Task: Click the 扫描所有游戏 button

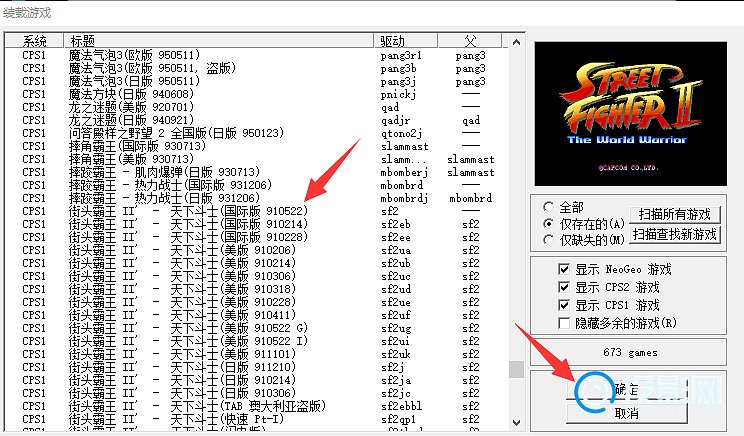Action: tap(674, 215)
